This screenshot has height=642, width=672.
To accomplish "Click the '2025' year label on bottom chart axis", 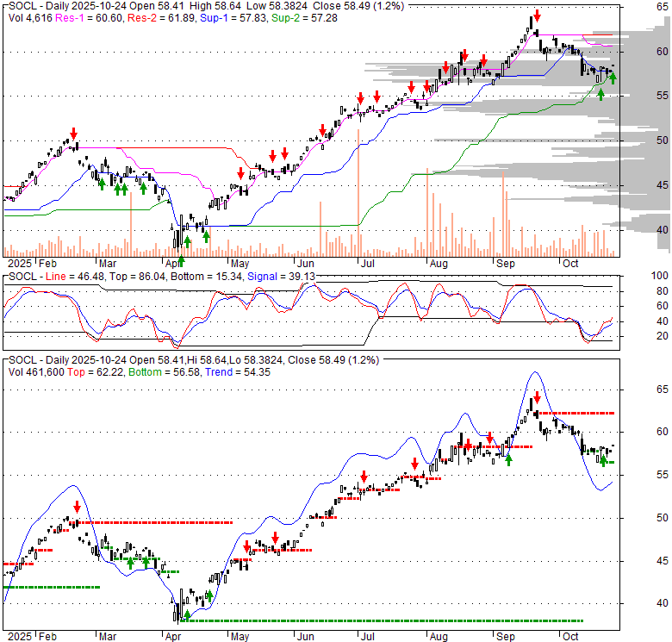I will (20, 637).
